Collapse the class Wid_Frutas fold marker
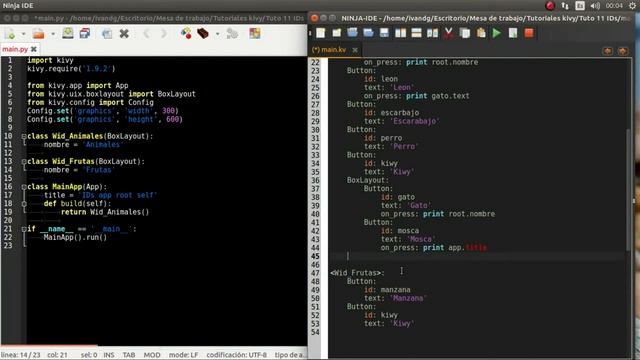 click(x=24, y=162)
